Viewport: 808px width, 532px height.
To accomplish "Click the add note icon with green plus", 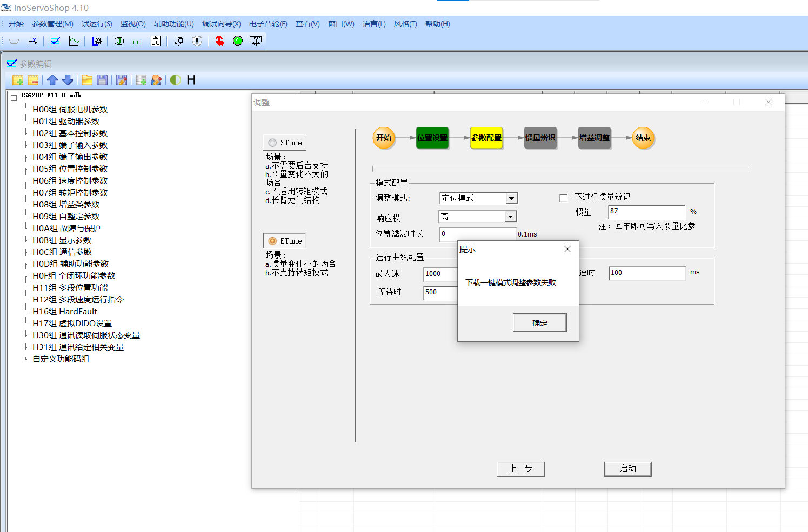I will tap(18, 80).
